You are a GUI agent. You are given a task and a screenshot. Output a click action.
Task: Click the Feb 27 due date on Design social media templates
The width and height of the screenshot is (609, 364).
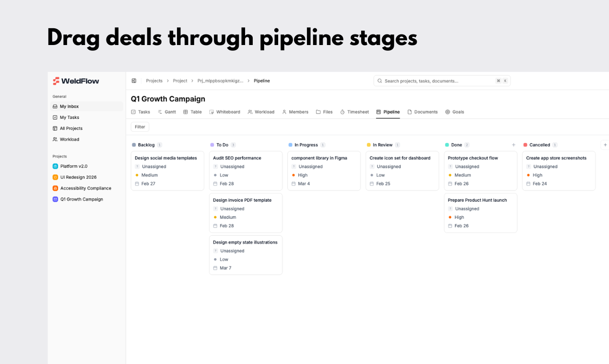click(148, 184)
